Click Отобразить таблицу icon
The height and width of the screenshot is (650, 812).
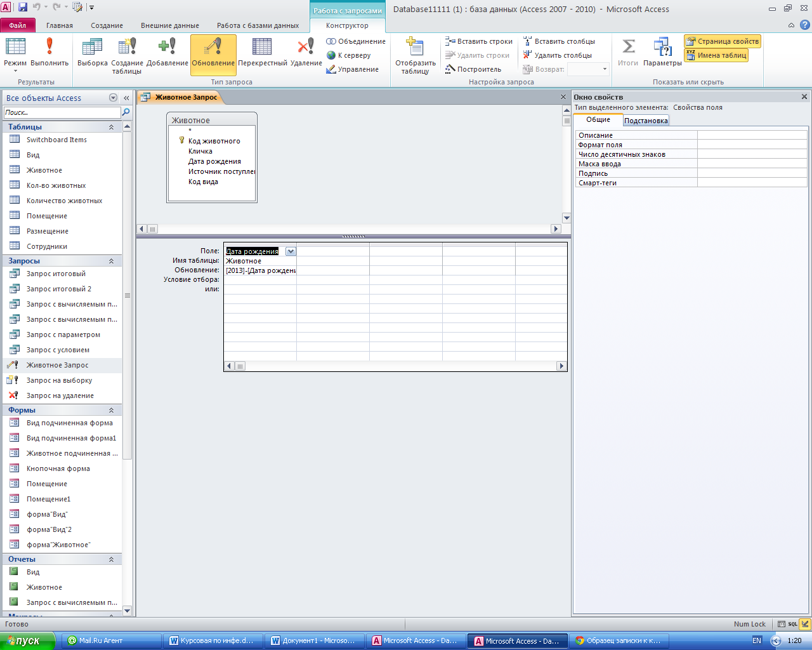[416, 55]
